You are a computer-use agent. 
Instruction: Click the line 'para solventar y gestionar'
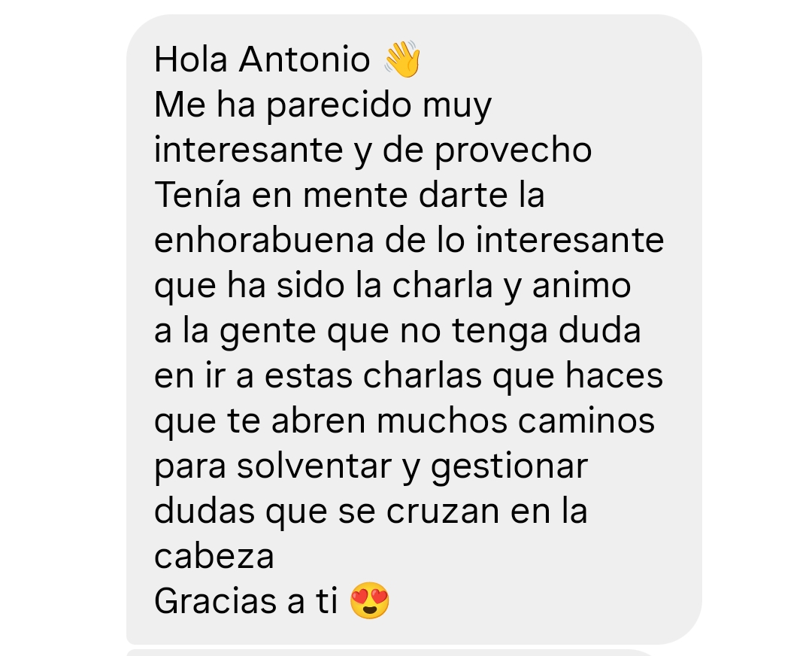pos(371,467)
